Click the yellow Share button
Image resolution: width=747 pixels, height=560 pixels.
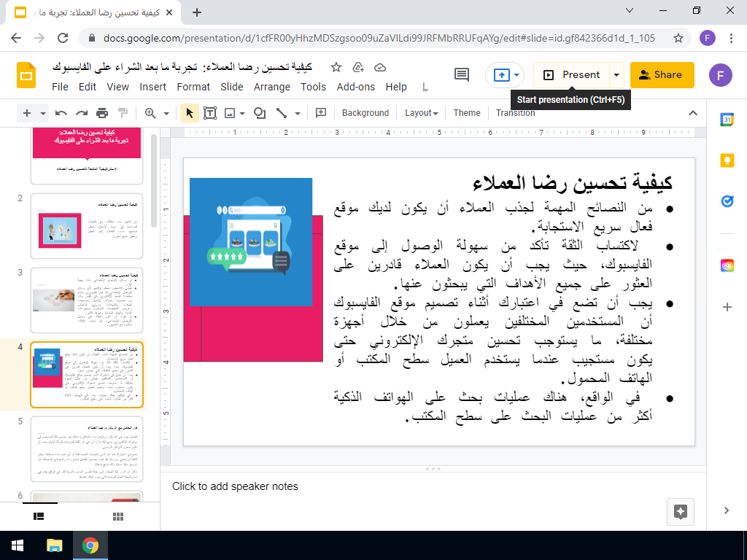coord(662,75)
